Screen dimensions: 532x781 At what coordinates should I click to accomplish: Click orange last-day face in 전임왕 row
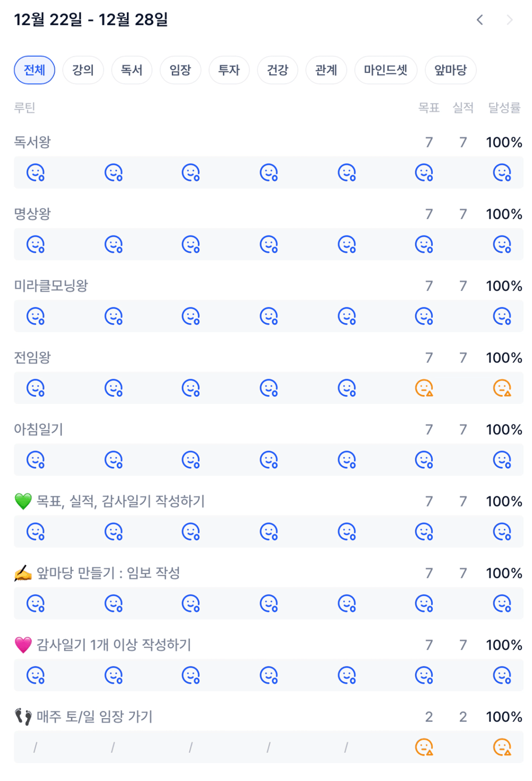coord(502,388)
